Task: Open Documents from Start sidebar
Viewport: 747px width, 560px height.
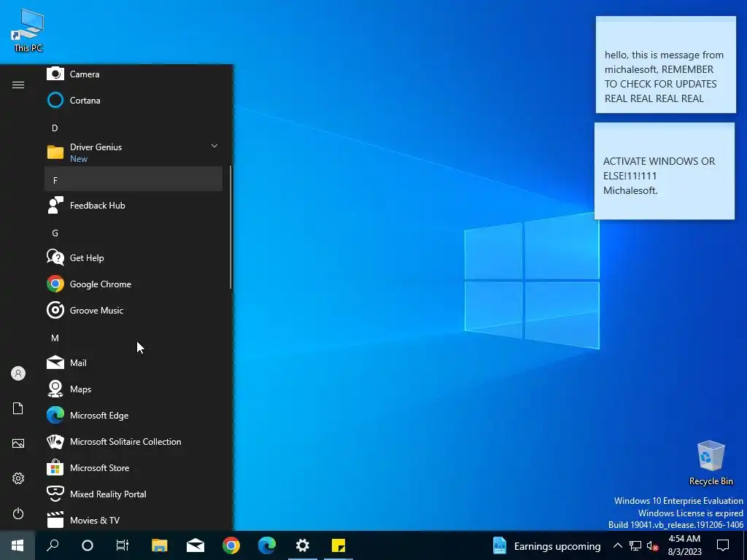Action: click(18, 408)
